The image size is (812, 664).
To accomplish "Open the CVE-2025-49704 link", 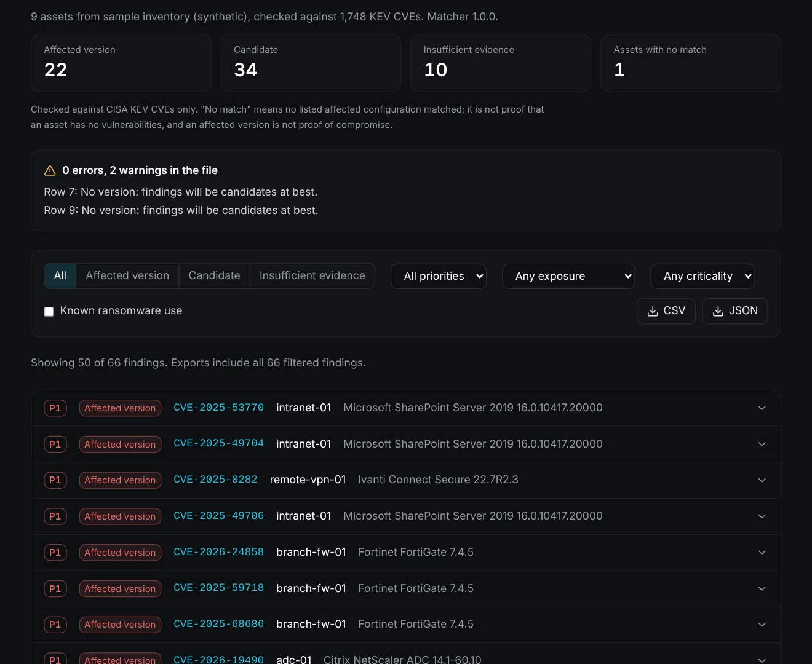I will pyautogui.click(x=218, y=444).
